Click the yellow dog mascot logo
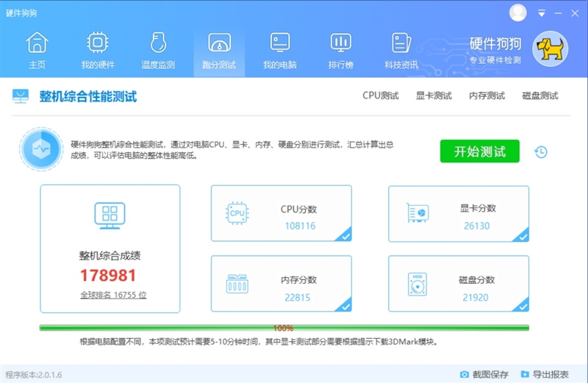 (550, 49)
